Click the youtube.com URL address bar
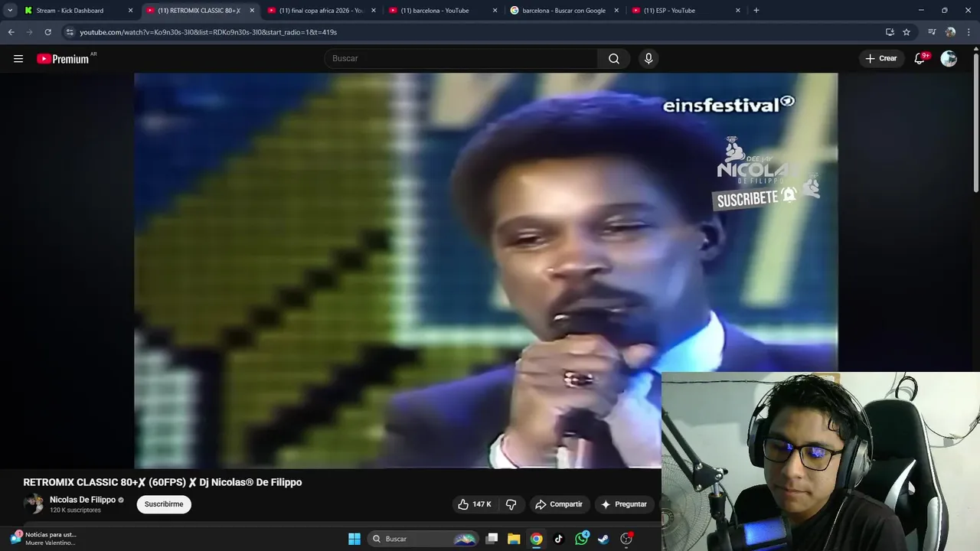Image resolution: width=980 pixels, height=551 pixels. tap(208, 32)
